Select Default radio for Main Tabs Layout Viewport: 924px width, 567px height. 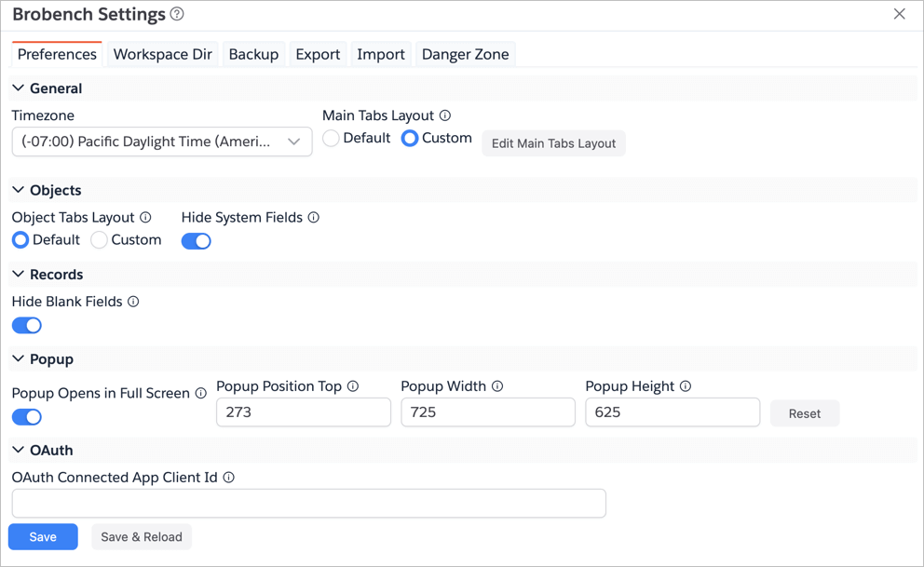[x=332, y=139]
